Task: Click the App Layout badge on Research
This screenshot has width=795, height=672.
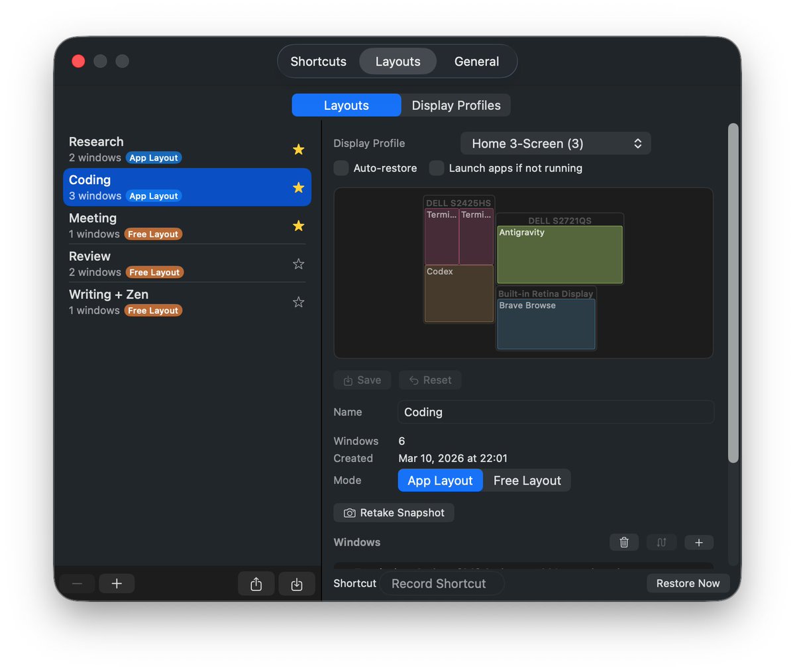Action: coord(154,158)
